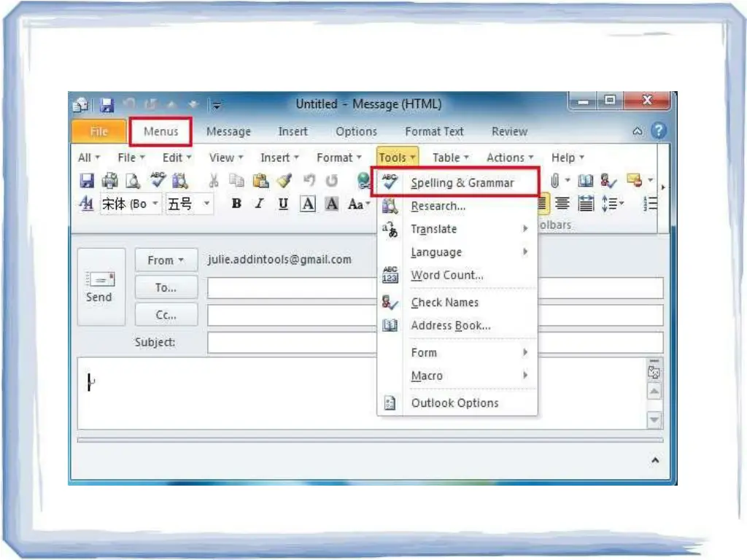This screenshot has height=560, width=747.
Task: Toggle Bold formatting
Action: (x=236, y=204)
